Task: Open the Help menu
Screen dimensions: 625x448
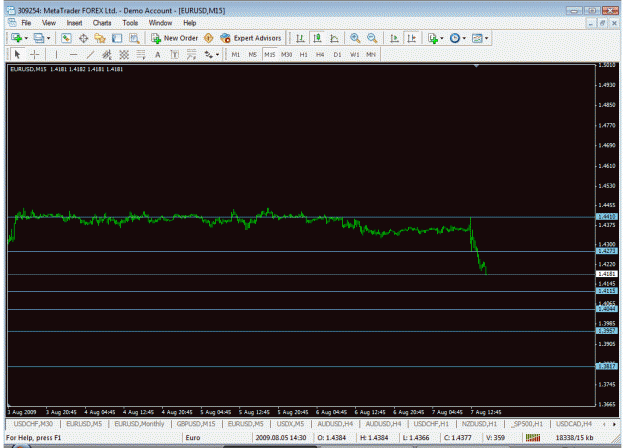Action: tap(190, 23)
